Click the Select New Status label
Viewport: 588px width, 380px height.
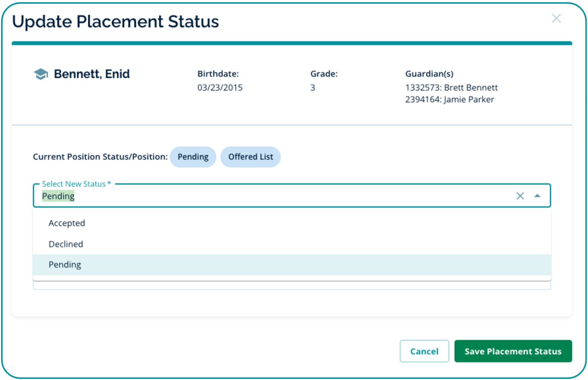point(74,184)
